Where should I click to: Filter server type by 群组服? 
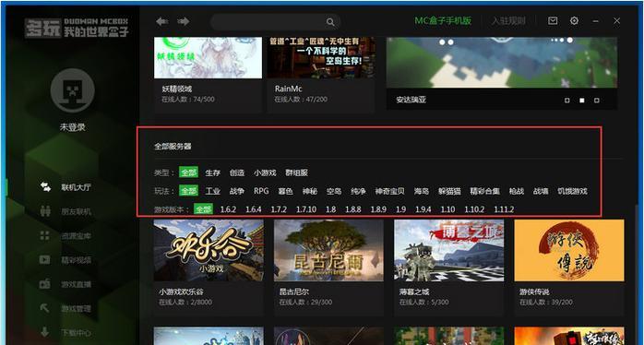coord(296,172)
